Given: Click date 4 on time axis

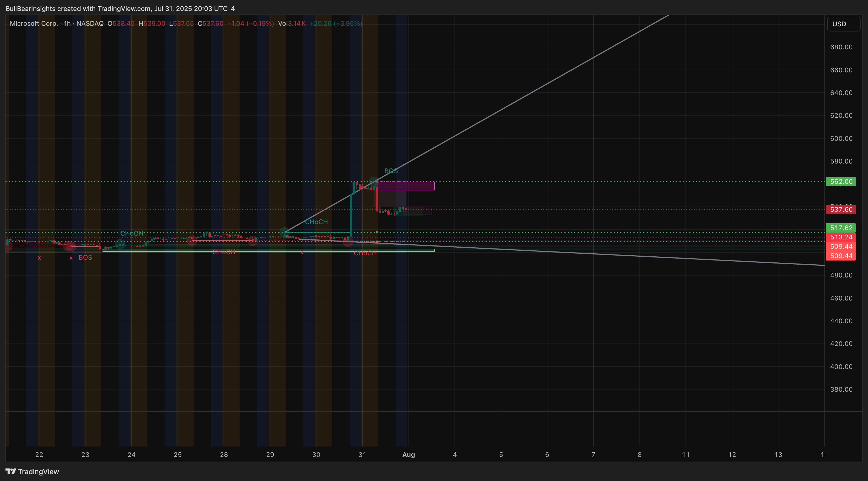Looking at the screenshot, I should point(455,454).
